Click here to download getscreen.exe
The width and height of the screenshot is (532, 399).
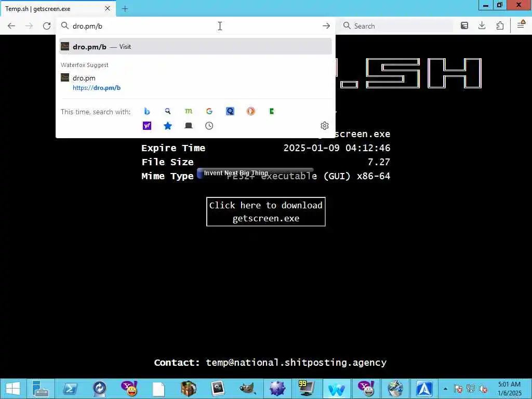coord(265,212)
